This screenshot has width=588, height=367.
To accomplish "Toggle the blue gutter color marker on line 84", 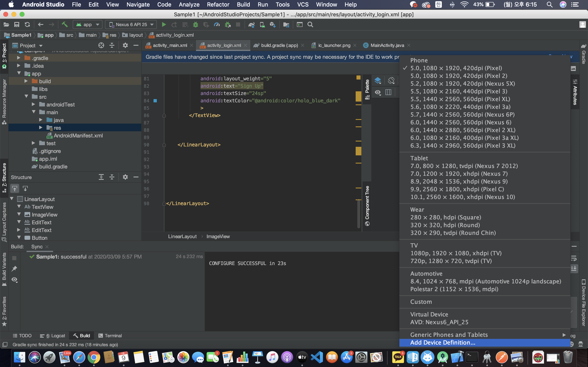I will 155,101.
